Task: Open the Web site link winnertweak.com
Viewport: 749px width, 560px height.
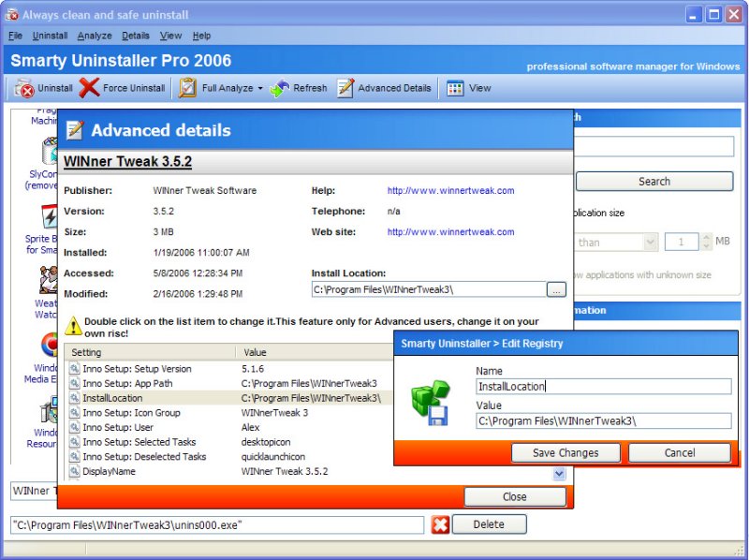Action: tap(450, 232)
